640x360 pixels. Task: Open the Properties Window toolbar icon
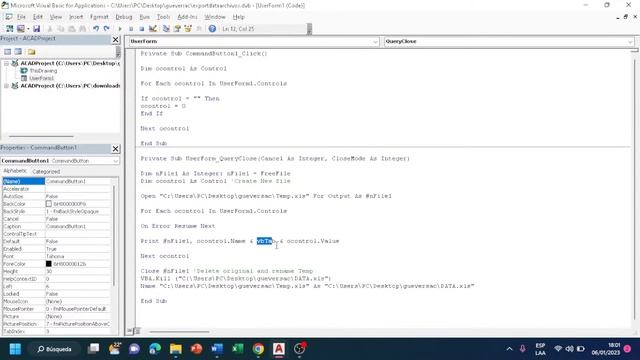tap(177, 29)
